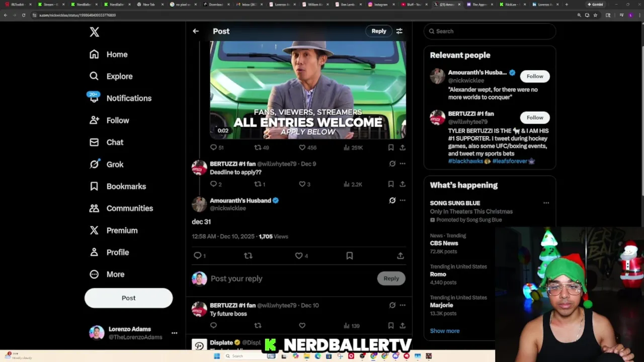Open the Follow section in the sidebar

109,120
